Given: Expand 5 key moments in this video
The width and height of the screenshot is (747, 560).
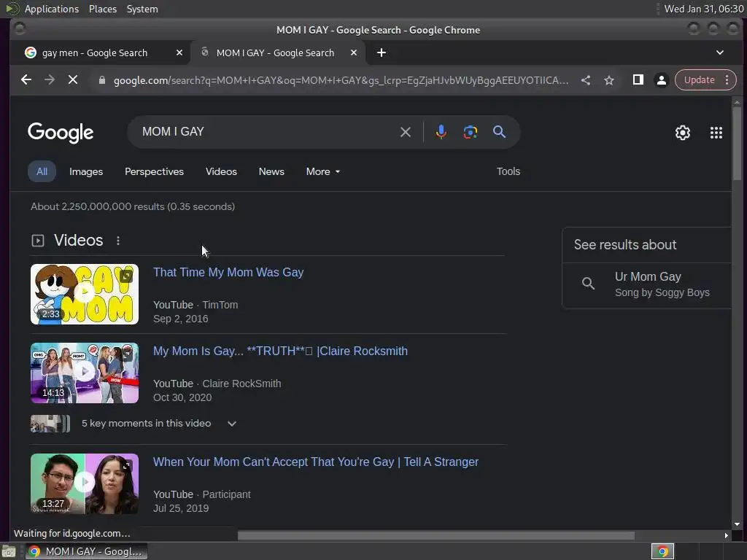Looking at the screenshot, I should (x=231, y=424).
